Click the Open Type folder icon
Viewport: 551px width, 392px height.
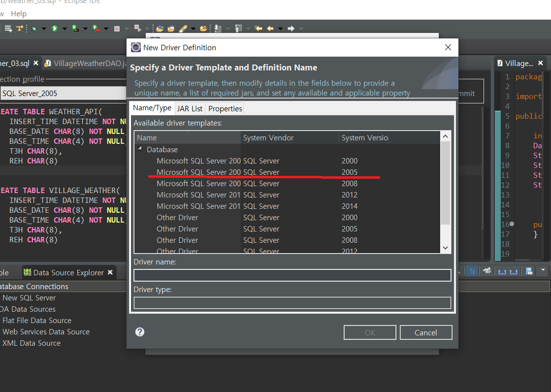click(160, 29)
